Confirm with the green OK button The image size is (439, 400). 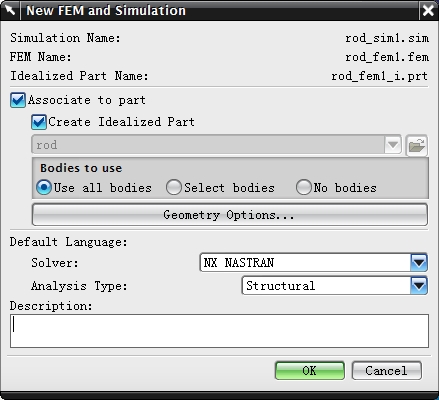[x=310, y=371]
